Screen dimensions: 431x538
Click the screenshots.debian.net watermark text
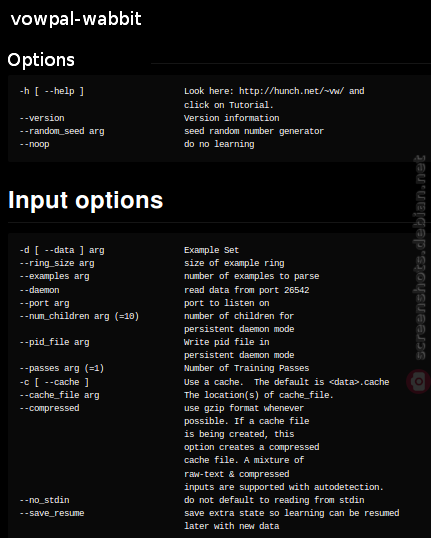420,258
